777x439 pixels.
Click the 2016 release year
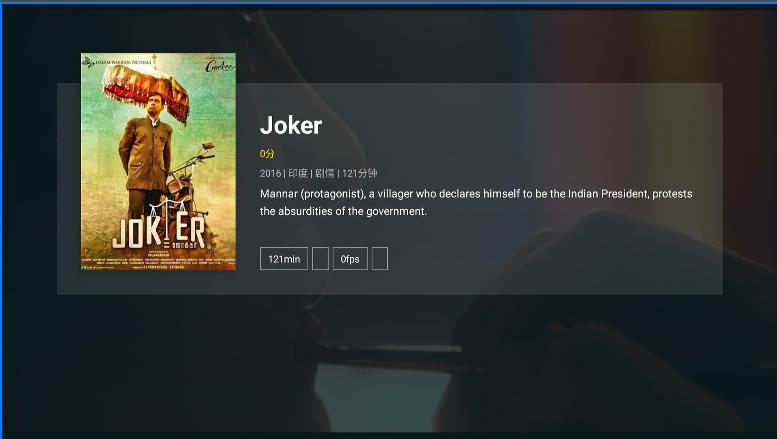point(270,173)
